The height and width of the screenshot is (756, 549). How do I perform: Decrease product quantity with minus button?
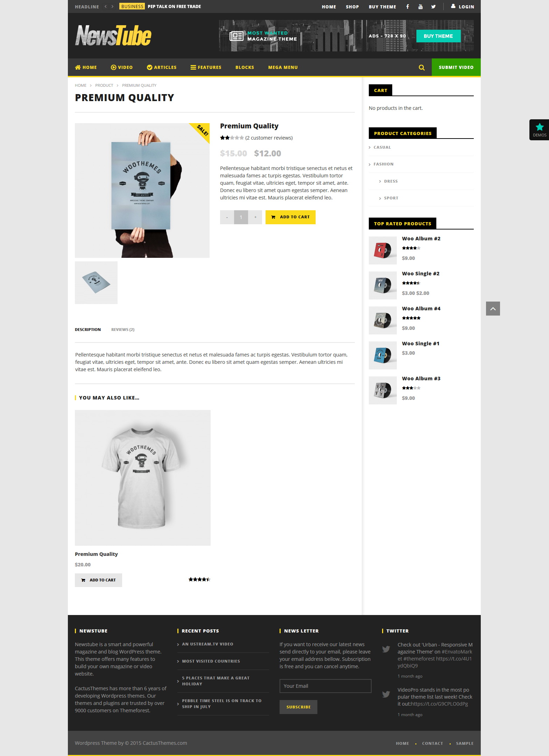click(227, 217)
